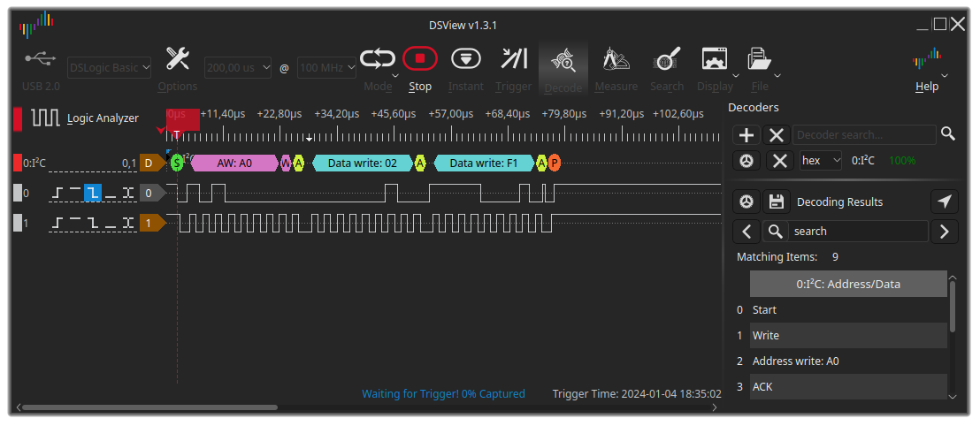Screen dimensions: 980x426
Task: Click the USB 2.0 connection icon
Action: [x=41, y=58]
